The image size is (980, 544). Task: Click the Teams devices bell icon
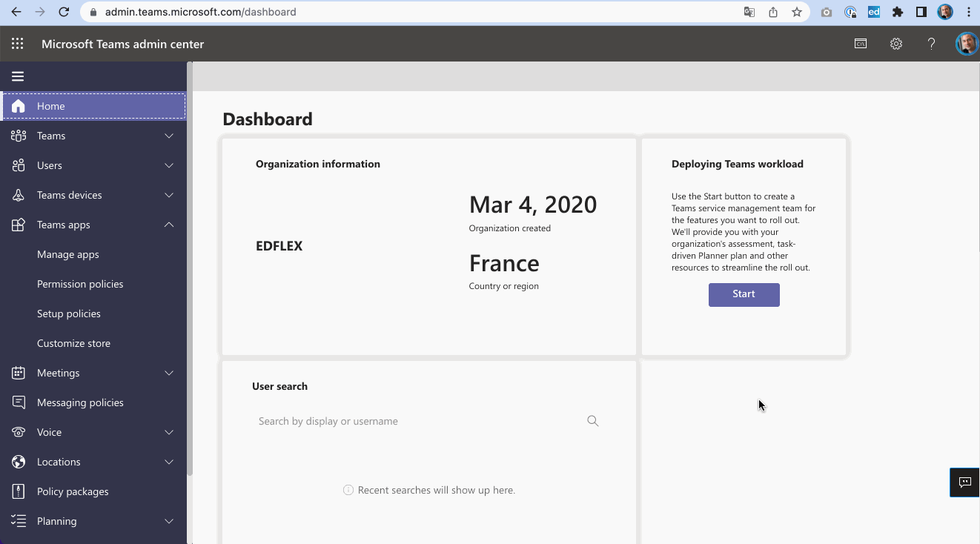tap(19, 195)
